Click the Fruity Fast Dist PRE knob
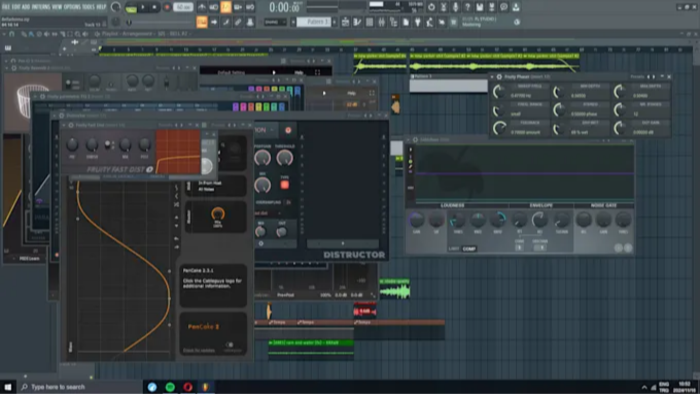The width and height of the screenshot is (700, 394). pyautogui.click(x=72, y=145)
